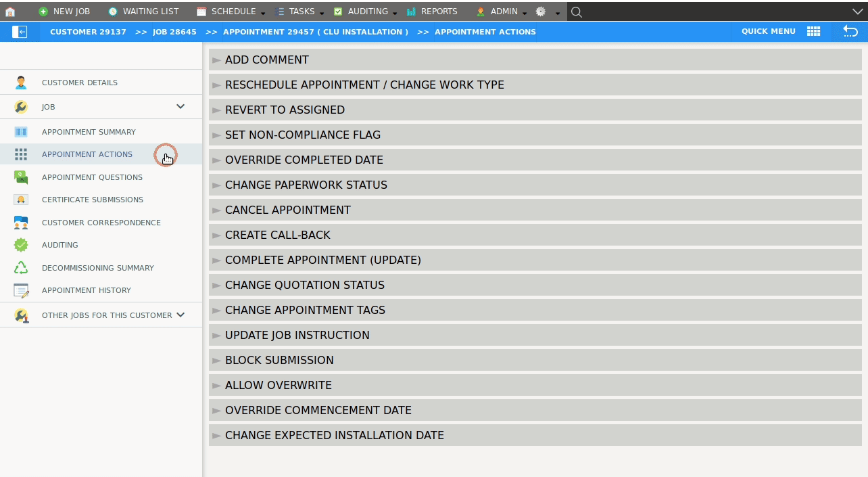Expand the Add Comment section
The image size is (868, 477).
click(266, 60)
